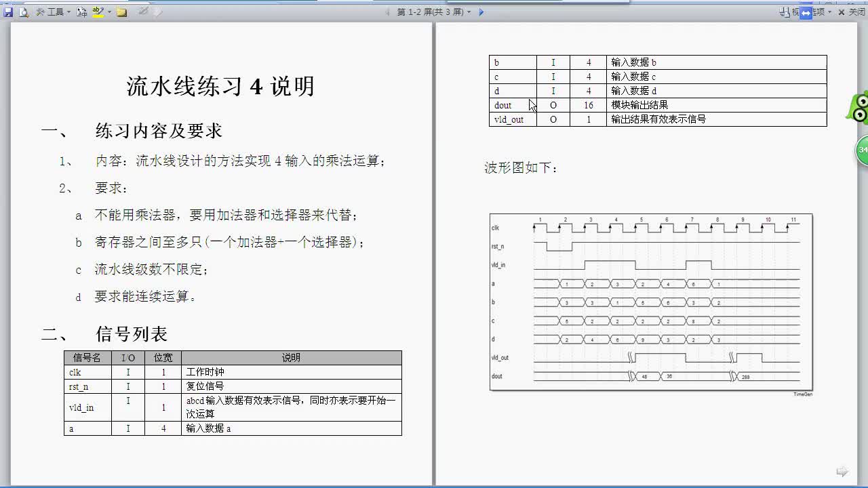Click the 模块输出结果 cell

717,105
